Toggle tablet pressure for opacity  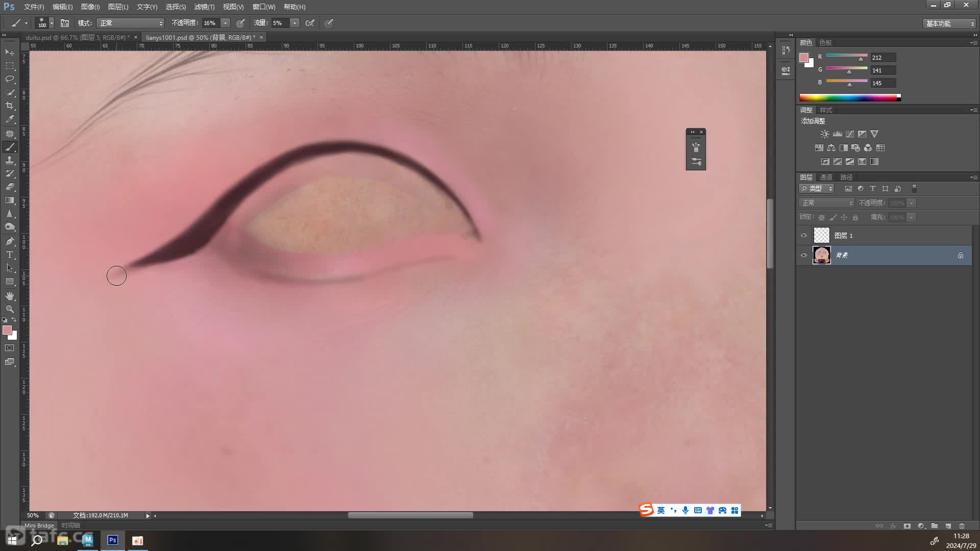click(x=240, y=23)
